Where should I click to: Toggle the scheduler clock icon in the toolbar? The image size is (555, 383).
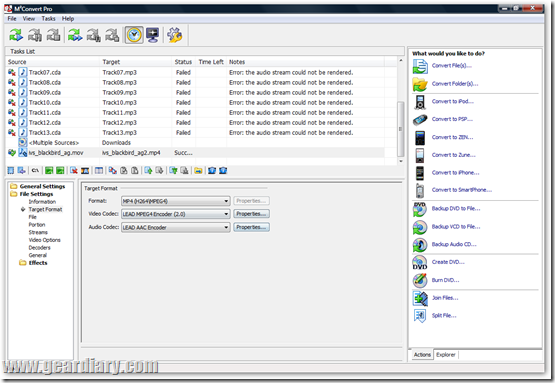(134, 35)
